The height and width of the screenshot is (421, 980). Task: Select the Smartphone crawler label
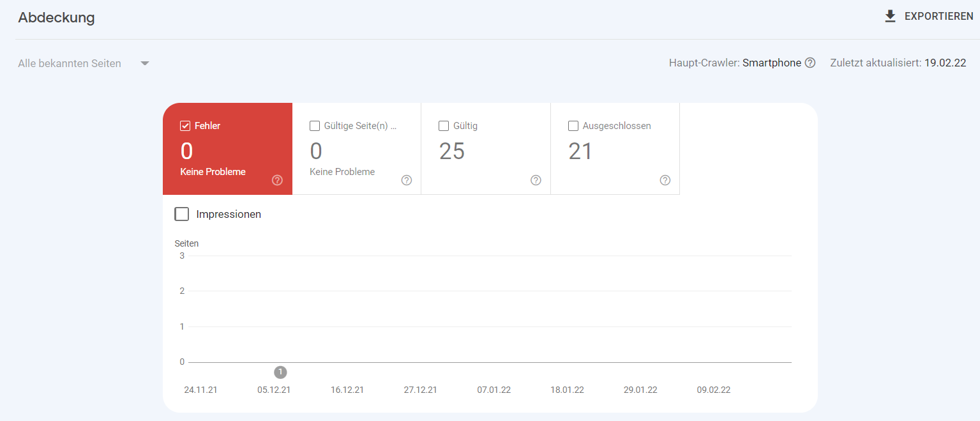point(772,63)
